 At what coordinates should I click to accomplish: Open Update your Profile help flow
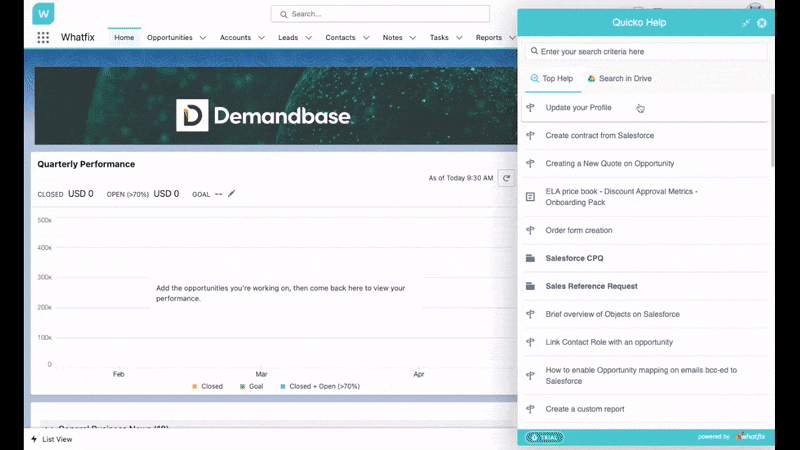pos(644,108)
